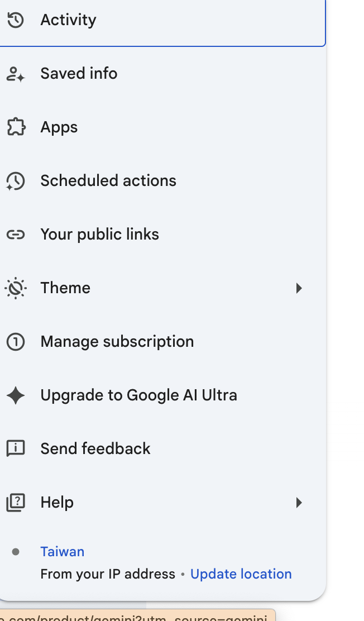The height and width of the screenshot is (621, 364).
Task: Select Scheduled actions menu entry
Action: coord(162,180)
